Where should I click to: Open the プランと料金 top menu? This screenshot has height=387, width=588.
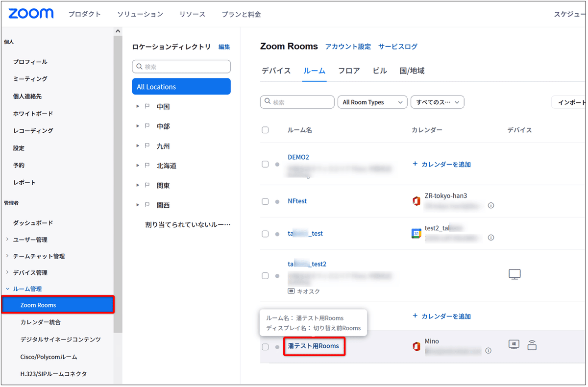241,14
